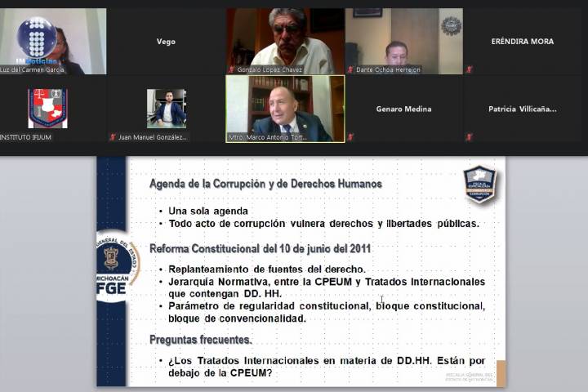Click the 'Preguntas frecuentes' heading on the slide

(x=201, y=339)
